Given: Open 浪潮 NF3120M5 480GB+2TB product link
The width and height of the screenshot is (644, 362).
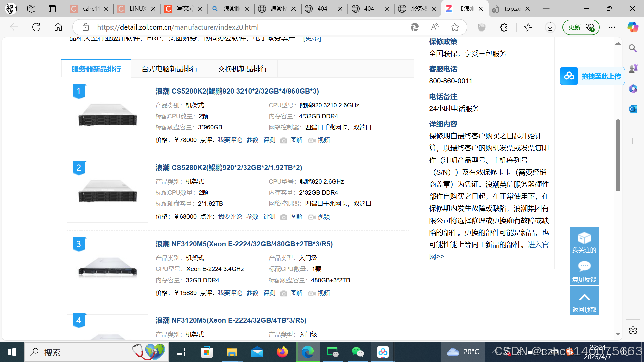Looking at the screenshot, I should click(x=244, y=244).
